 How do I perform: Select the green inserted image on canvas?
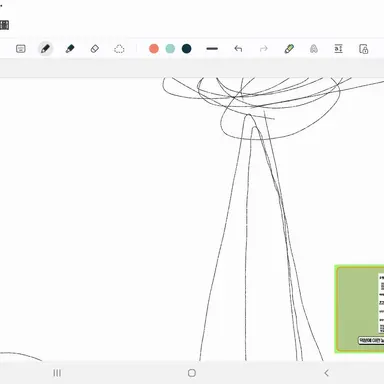[x=359, y=309]
